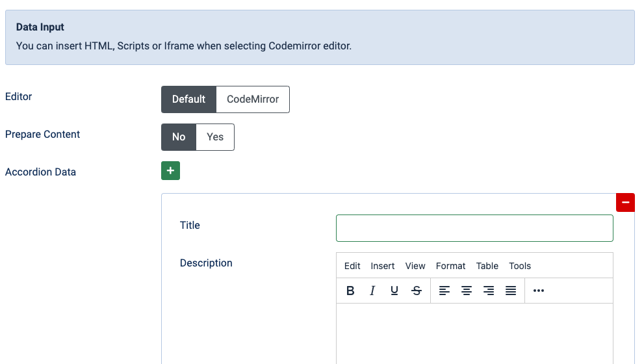The height and width of the screenshot is (364, 644).
Task: Click the Title input field
Action: [x=474, y=228]
